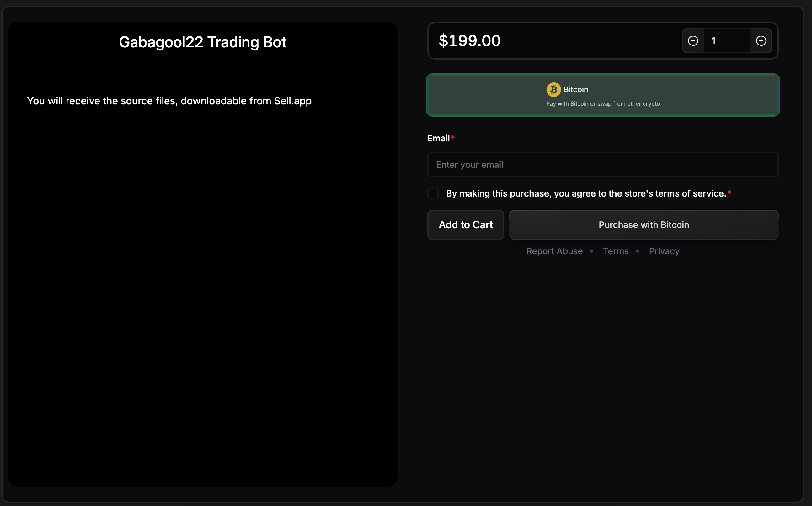
Task: Decrease quantity with the minus icon
Action: coord(693,41)
